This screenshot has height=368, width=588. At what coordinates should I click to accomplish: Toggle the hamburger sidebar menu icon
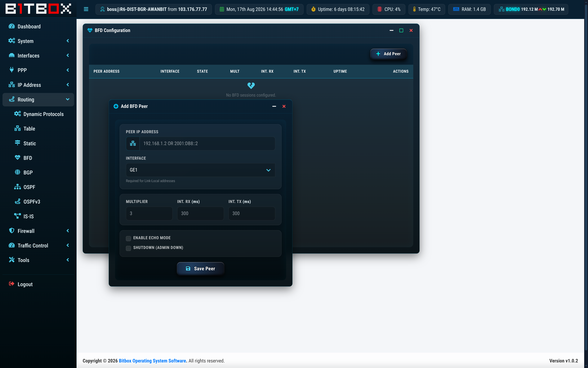86,9
